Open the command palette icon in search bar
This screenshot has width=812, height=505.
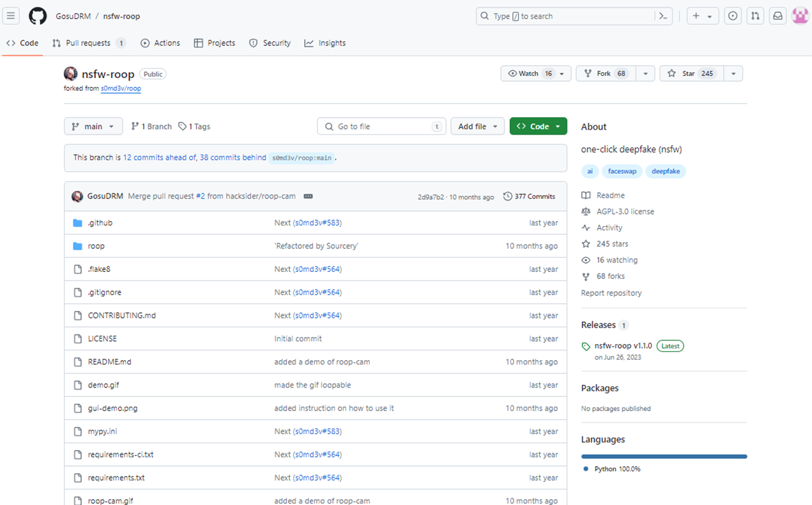point(663,16)
